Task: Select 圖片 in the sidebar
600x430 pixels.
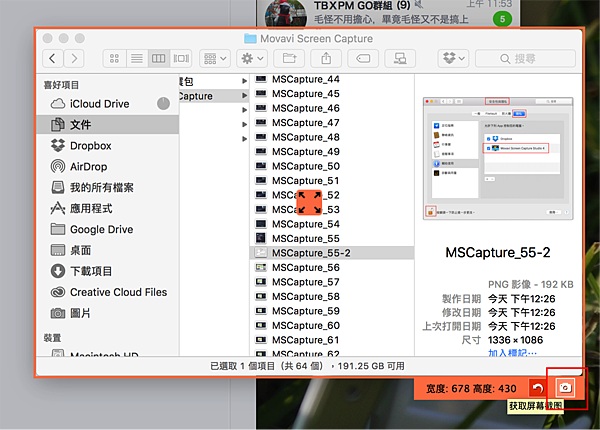Action: pos(108,313)
